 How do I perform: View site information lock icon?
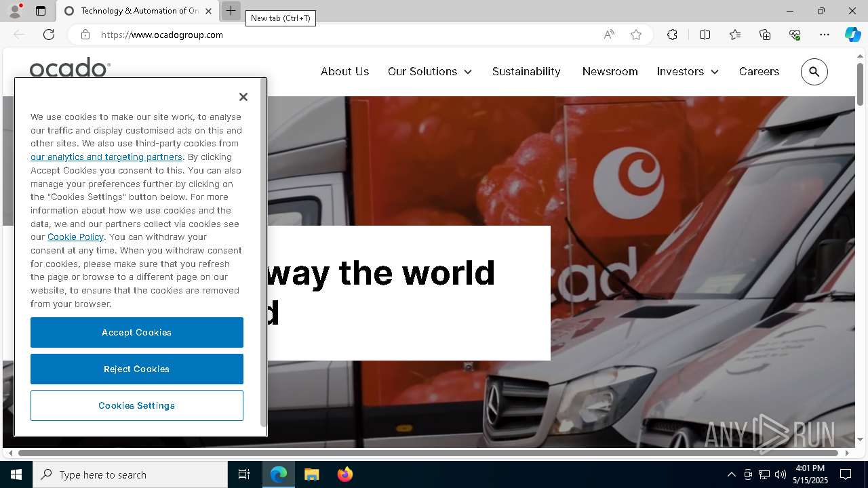(x=85, y=35)
